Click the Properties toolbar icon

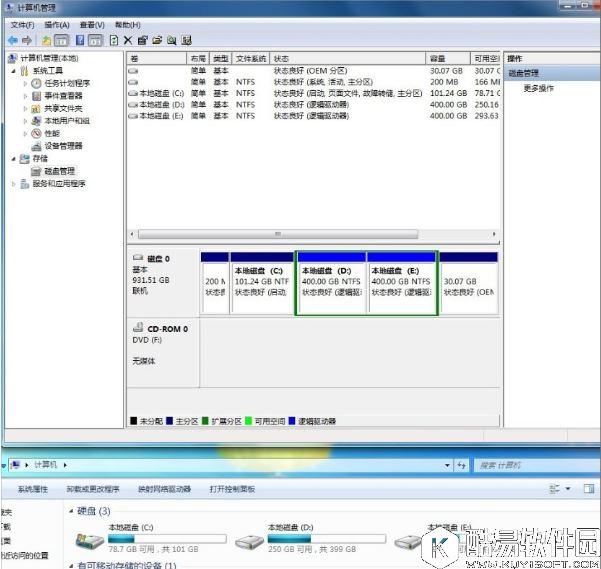[x=143, y=40]
